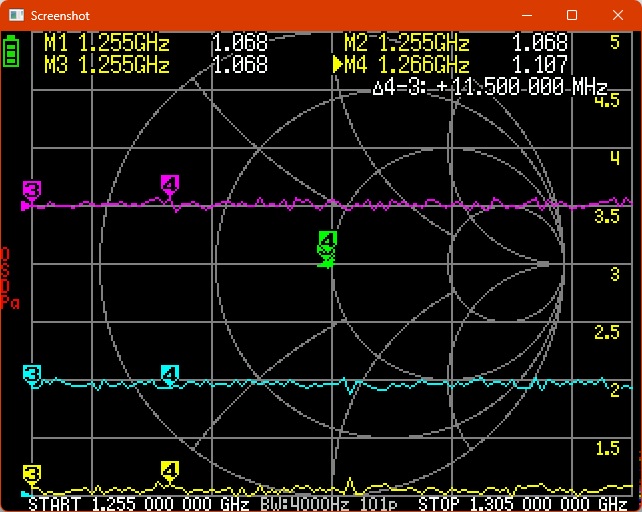
Task: Click the app icon in the title bar
Action: 15,15
